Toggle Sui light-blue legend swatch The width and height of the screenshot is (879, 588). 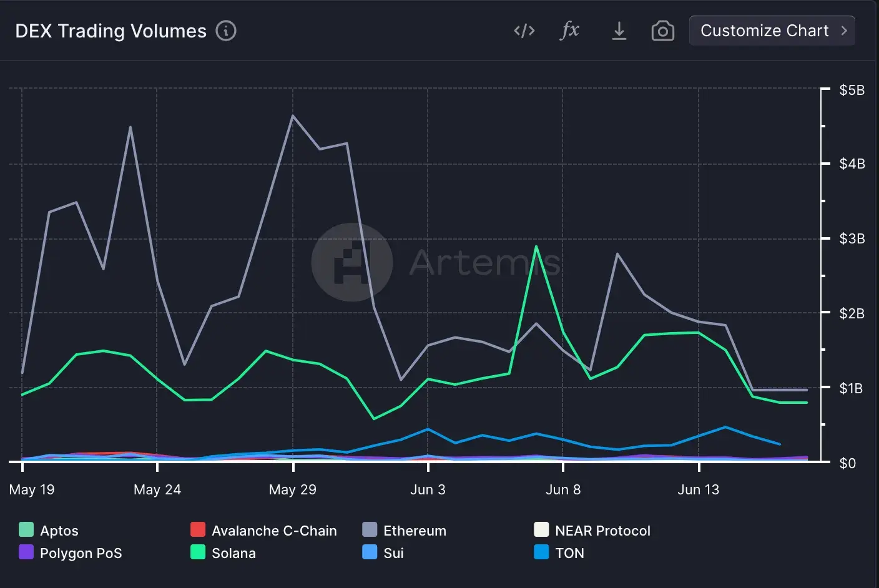tap(370, 552)
